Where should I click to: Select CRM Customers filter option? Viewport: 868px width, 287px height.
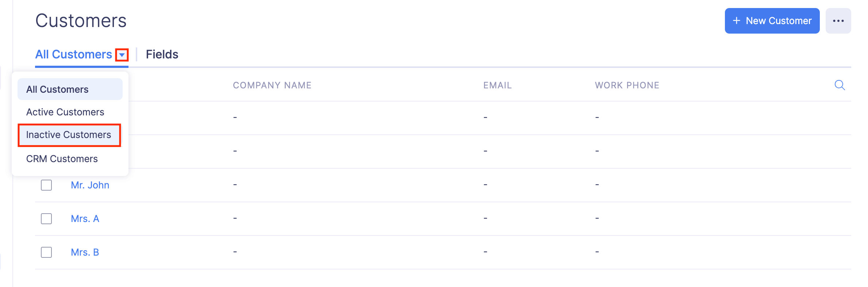tap(62, 159)
